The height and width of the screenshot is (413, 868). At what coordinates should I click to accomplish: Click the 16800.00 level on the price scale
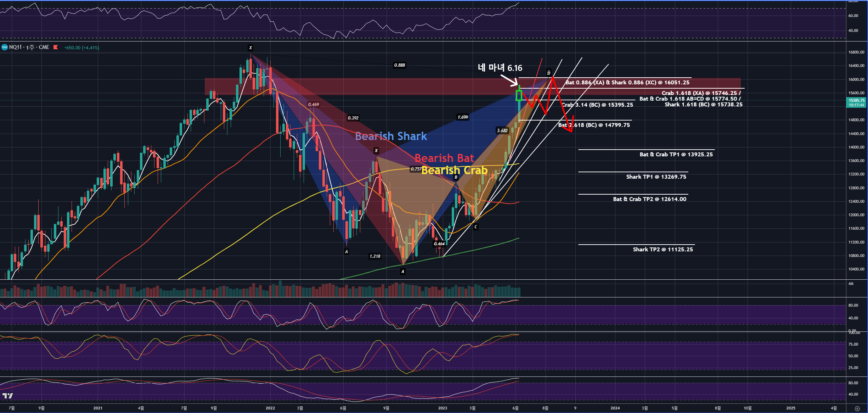(856, 52)
